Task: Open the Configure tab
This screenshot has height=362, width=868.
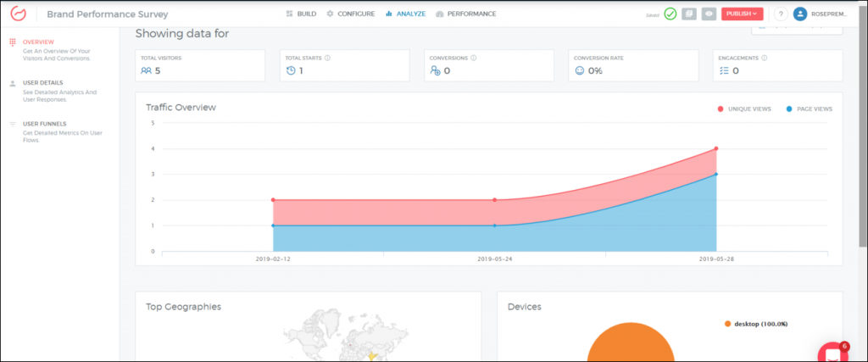Action: pyautogui.click(x=350, y=14)
